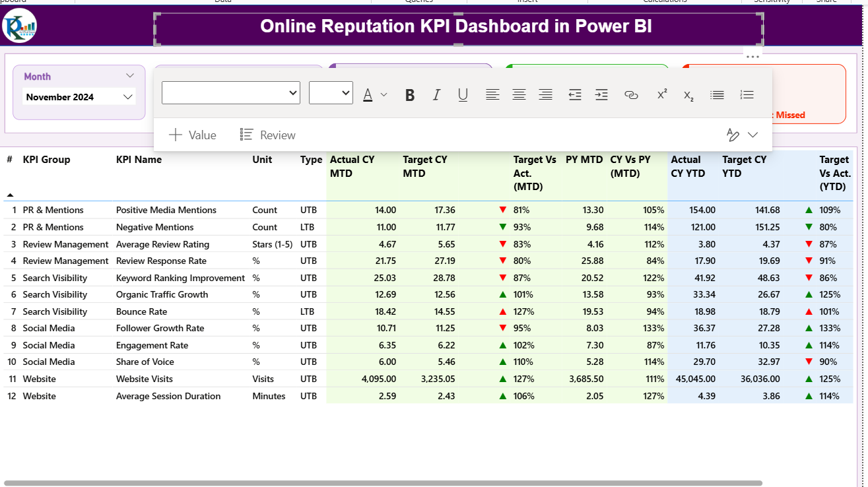This screenshot has height=487, width=868.
Task: Create a bulleted list
Action: tap(717, 94)
